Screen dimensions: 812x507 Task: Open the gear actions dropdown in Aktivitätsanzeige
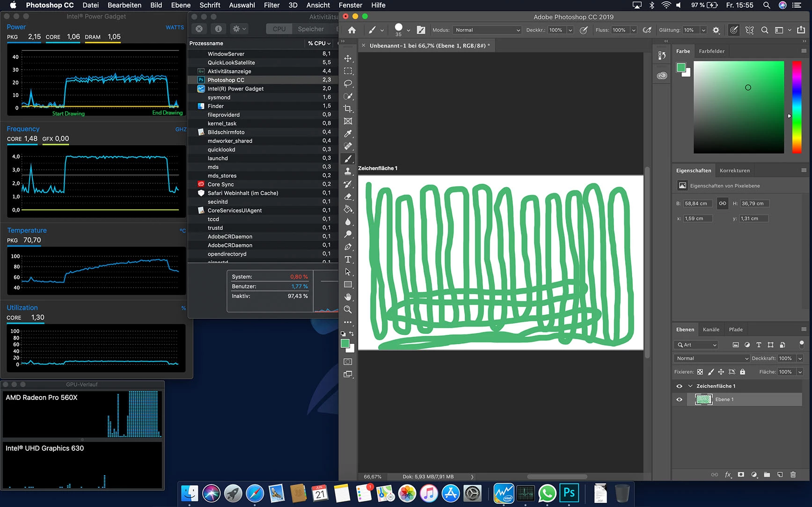(239, 29)
